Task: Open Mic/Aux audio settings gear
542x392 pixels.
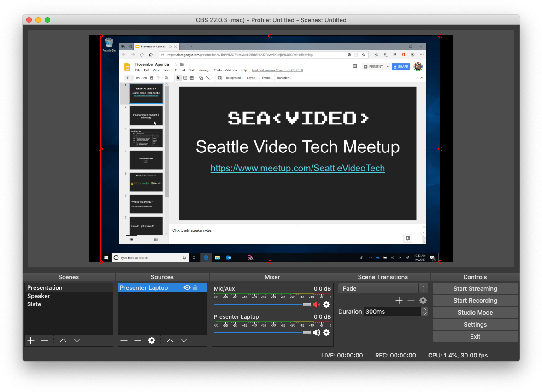Action: [326, 304]
